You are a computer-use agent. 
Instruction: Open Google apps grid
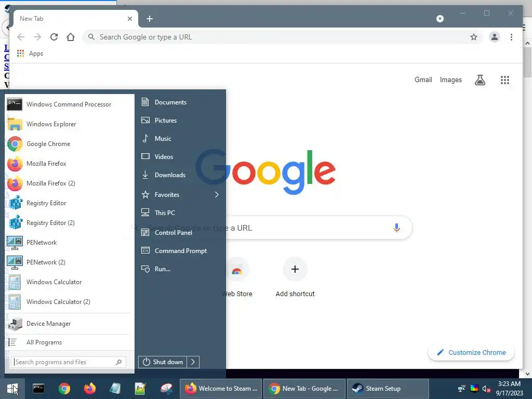(x=505, y=79)
